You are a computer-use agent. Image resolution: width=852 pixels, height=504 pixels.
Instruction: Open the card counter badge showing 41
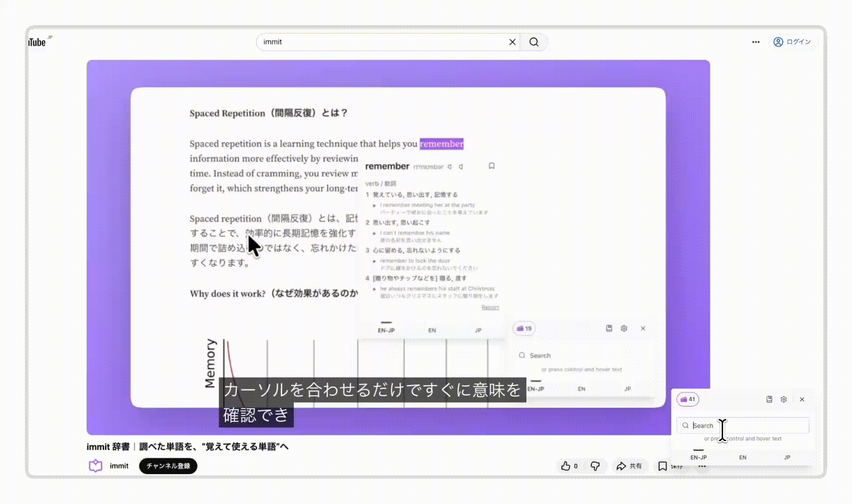[688, 399]
